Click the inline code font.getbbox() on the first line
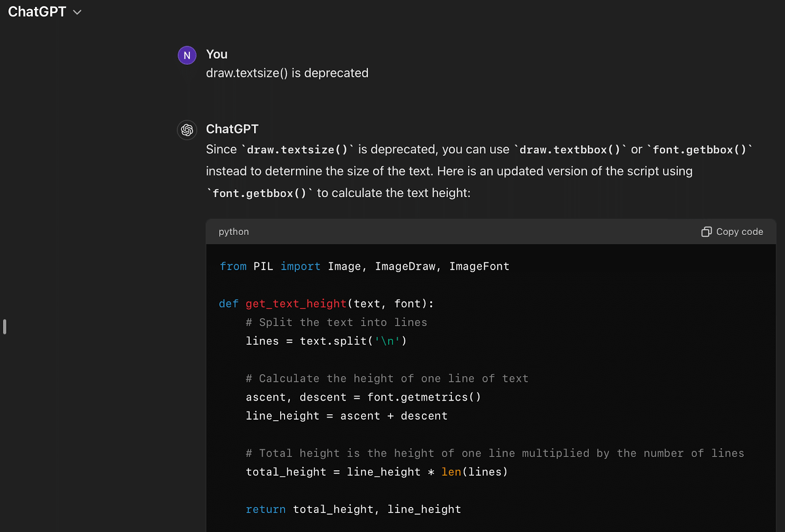785x532 pixels. [x=699, y=150]
